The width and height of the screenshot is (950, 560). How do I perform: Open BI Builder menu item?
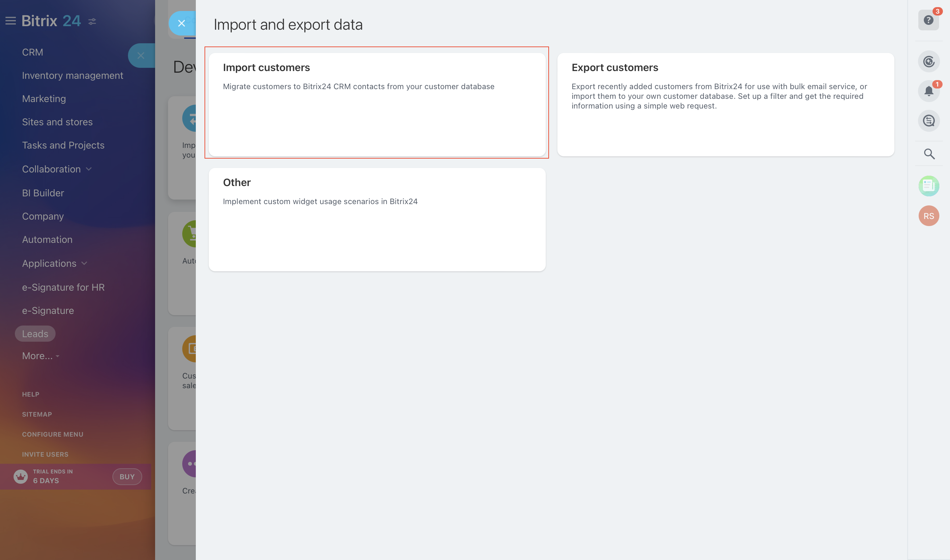coord(43,193)
